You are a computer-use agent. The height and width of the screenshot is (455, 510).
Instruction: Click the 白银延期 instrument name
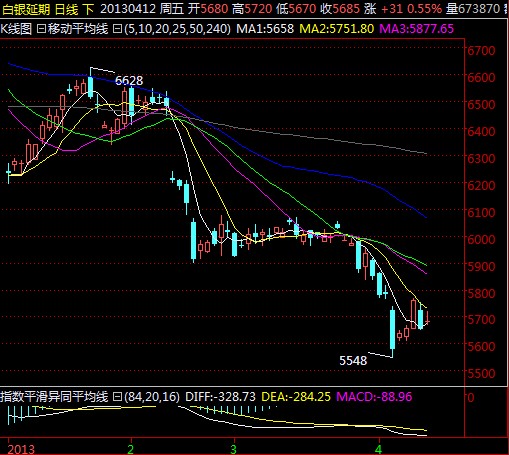25,9
